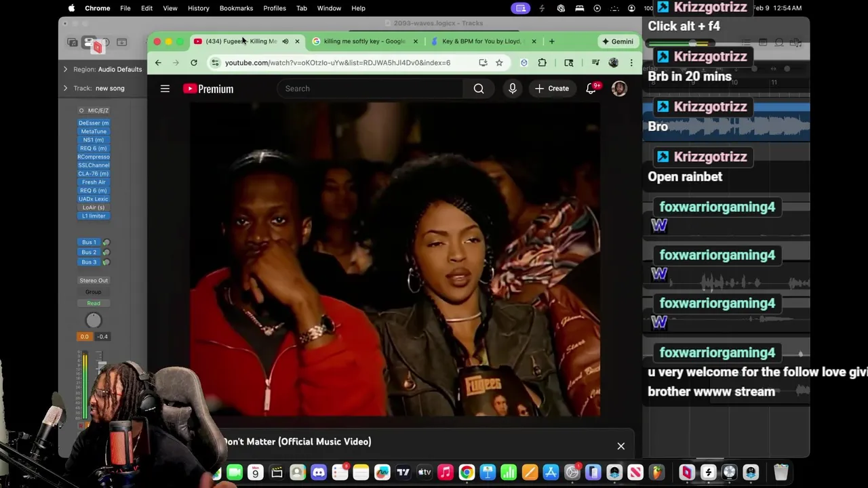The width and height of the screenshot is (868, 488).
Task: View site information icon in address bar
Action: tap(215, 62)
